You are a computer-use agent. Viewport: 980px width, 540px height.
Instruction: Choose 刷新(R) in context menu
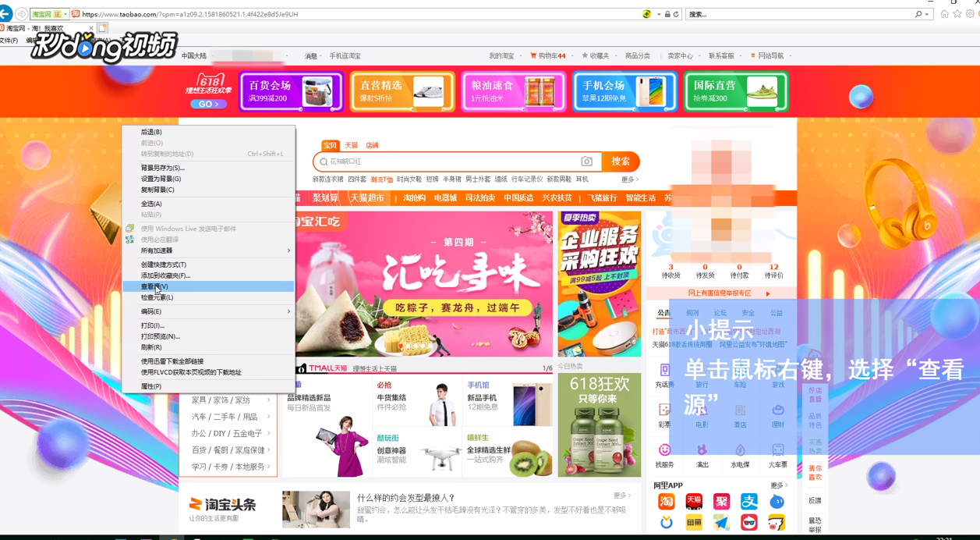(208, 347)
